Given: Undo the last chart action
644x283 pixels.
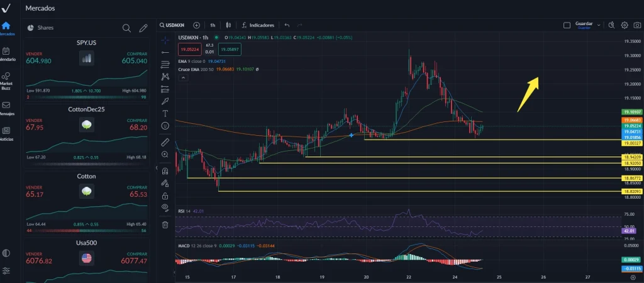Looking at the screenshot, I should click(x=287, y=25).
